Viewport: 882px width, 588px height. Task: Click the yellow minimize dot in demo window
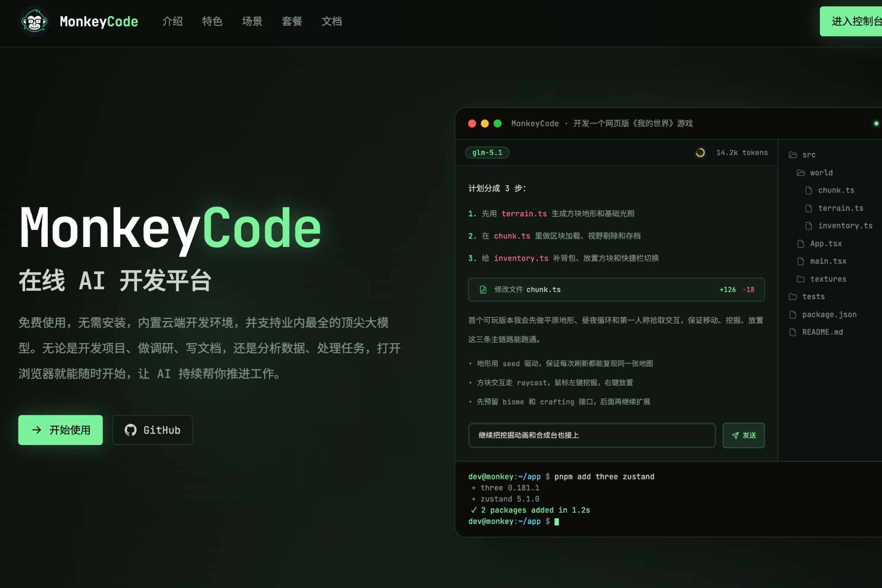(485, 123)
